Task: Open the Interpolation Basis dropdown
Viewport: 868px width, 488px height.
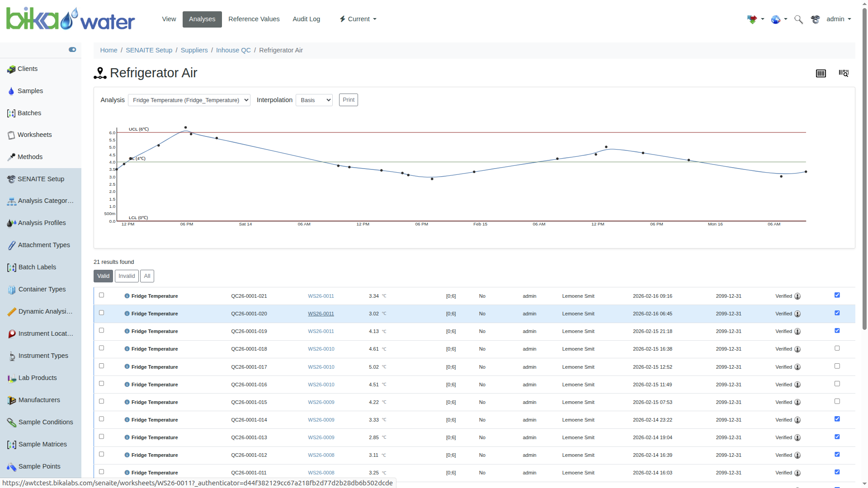Action: coord(314,100)
